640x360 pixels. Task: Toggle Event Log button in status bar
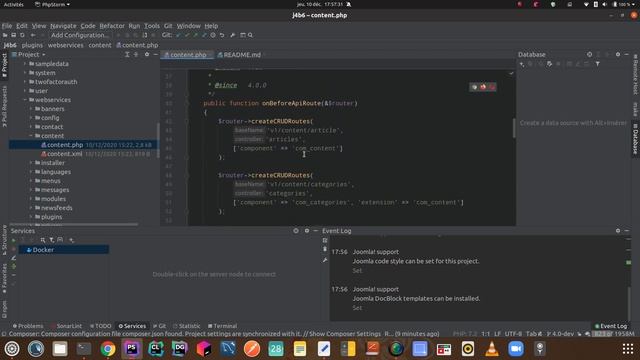point(611,326)
